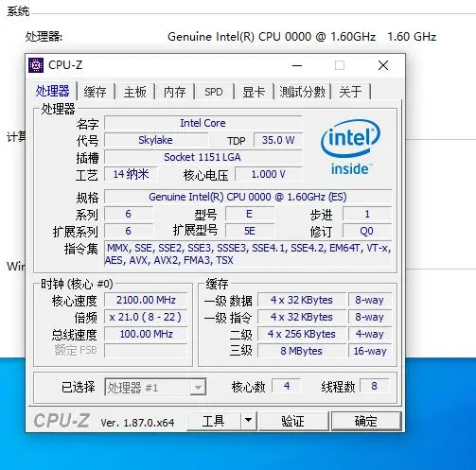Click the 一级 数据 4 x 32 KBytes value
The width and height of the screenshot is (476, 470).
click(x=302, y=300)
